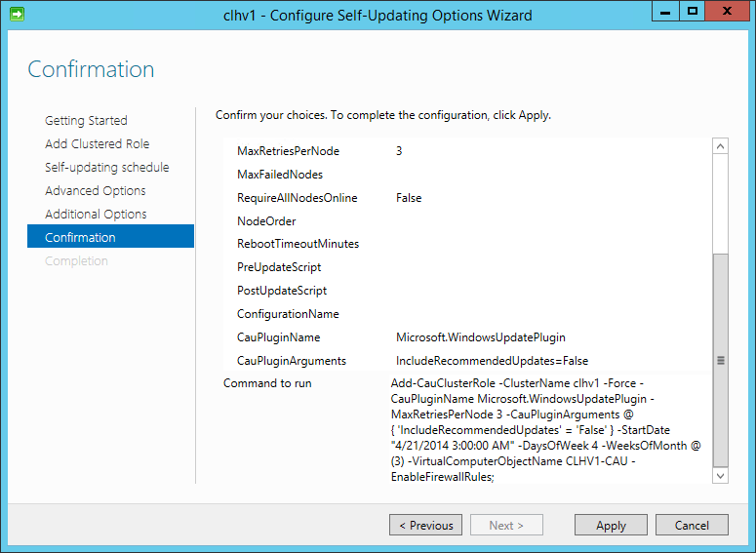Click the False value for RequireAllNodesOnline
Image resolution: width=756 pixels, height=553 pixels.
(409, 198)
